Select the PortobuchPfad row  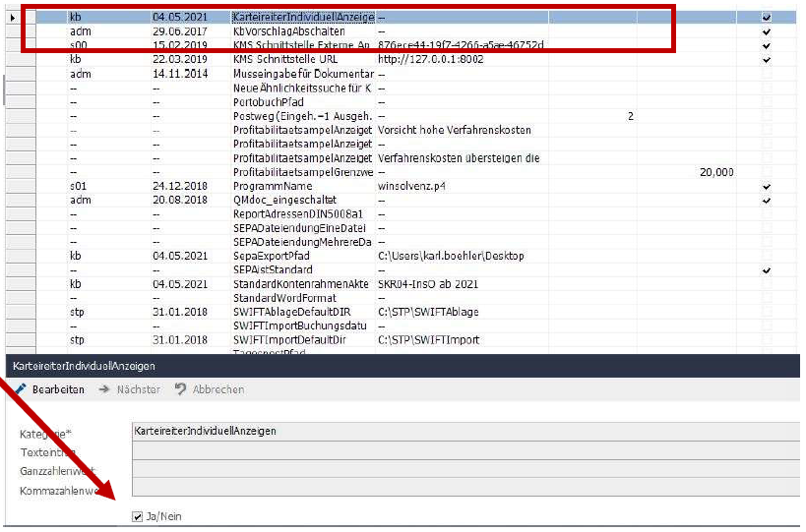[269, 102]
